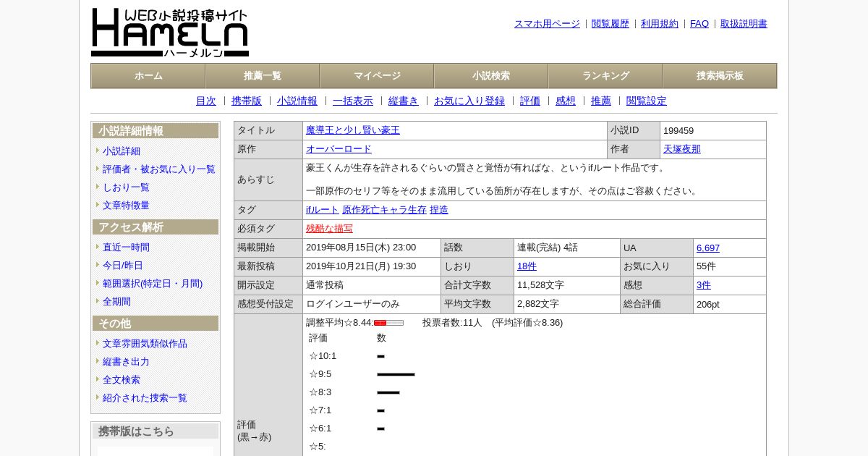Screen dimensions: 868x456
Task: Open 推薦 in the submenu
Action: coord(601,101)
